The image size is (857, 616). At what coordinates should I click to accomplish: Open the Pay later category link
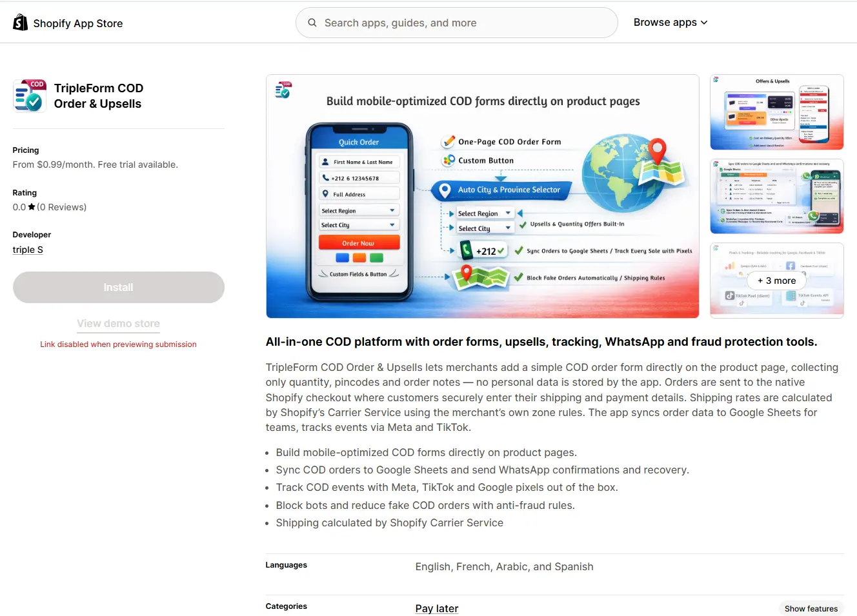tap(437, 608)
